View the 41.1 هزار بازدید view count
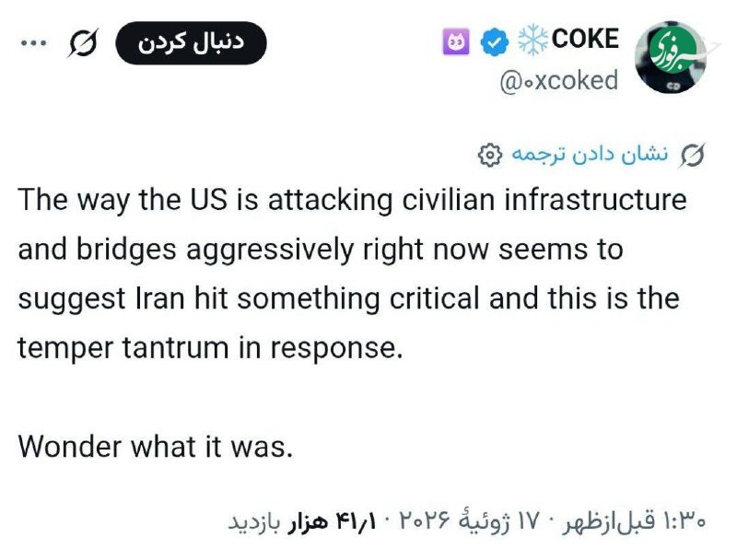Viewport: 737px width, 560px height. [302, 521]
